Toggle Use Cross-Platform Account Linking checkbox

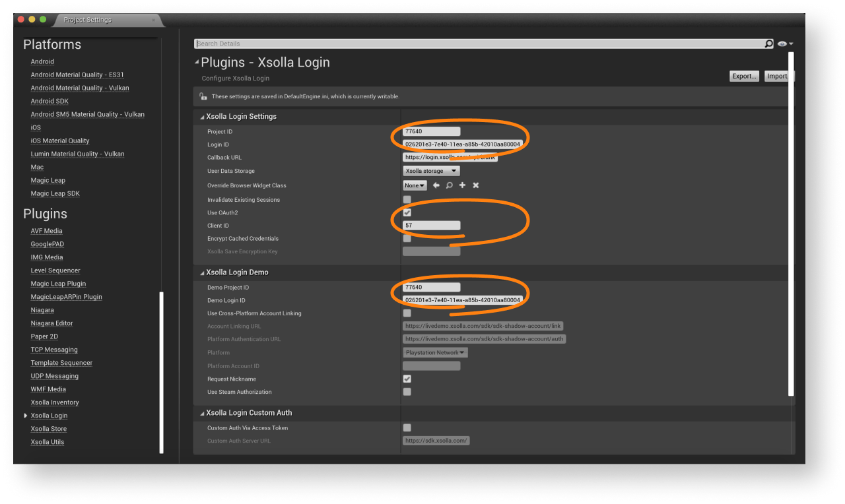(407, 313)
